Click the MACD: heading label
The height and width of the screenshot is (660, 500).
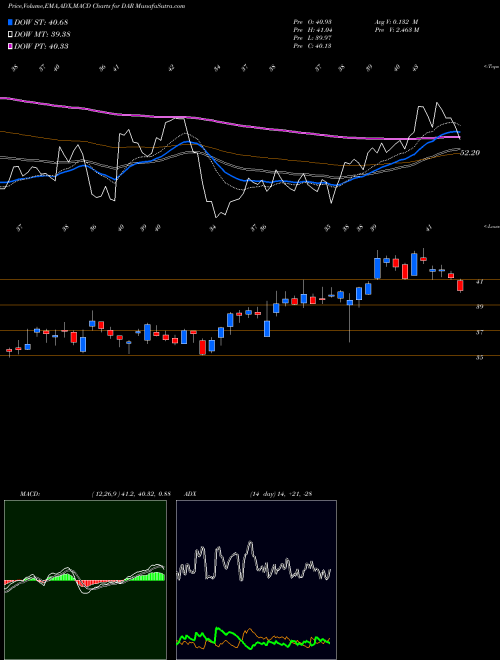pos(30,494)
